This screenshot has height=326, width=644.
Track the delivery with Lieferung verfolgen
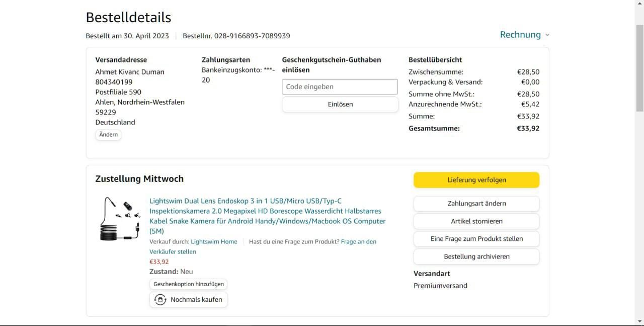(476, 180)
